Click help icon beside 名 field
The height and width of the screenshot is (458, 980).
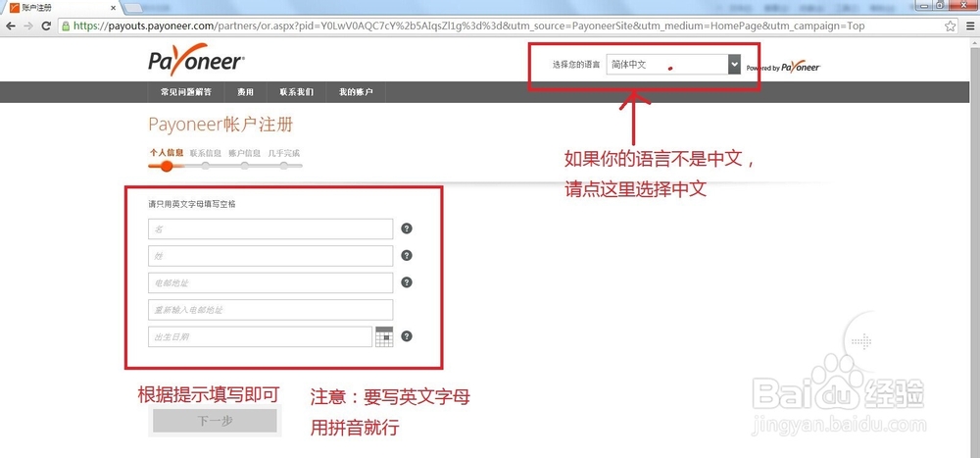pyautogui.click(x=407, y=229)
